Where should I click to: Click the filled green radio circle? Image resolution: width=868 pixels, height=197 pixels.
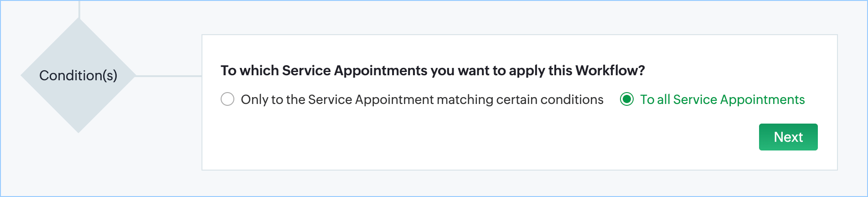pyautogui.click(x=627, y=99)
